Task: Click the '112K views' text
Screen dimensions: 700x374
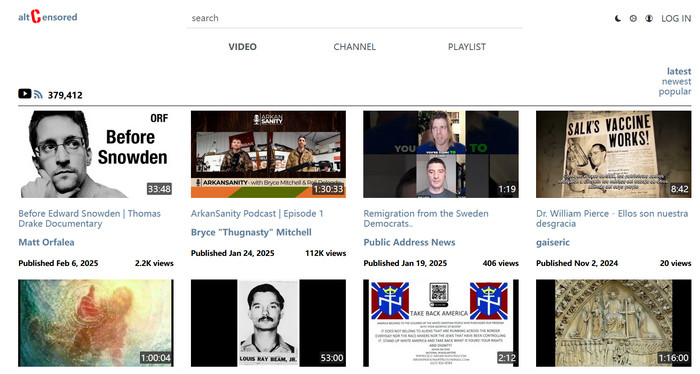Action: (325, 253)
